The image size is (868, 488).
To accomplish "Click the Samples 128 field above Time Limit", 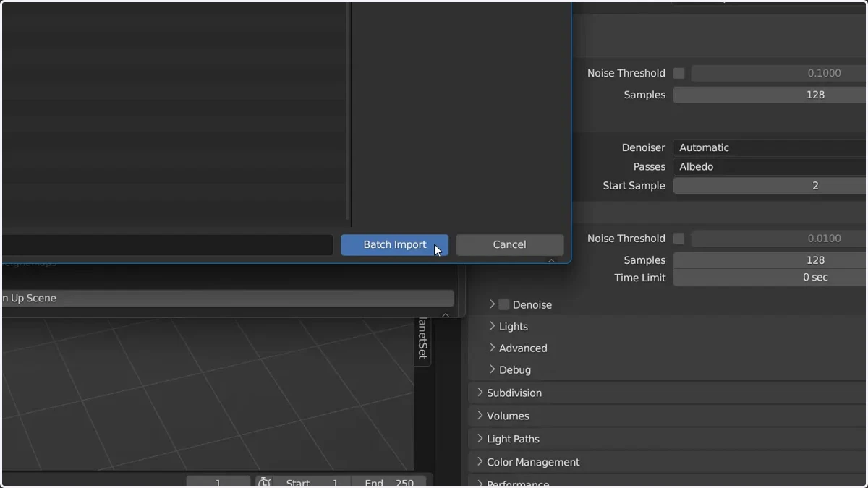I will pos(770,260).
